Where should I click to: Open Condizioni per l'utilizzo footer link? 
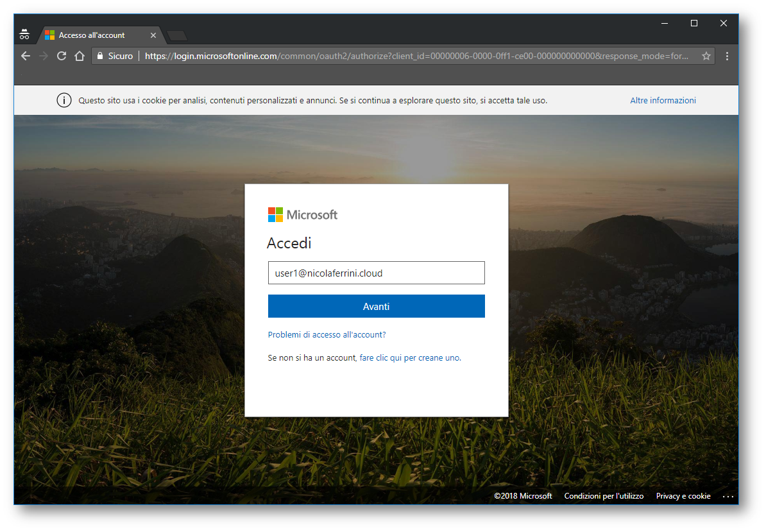tap(604, 496)
